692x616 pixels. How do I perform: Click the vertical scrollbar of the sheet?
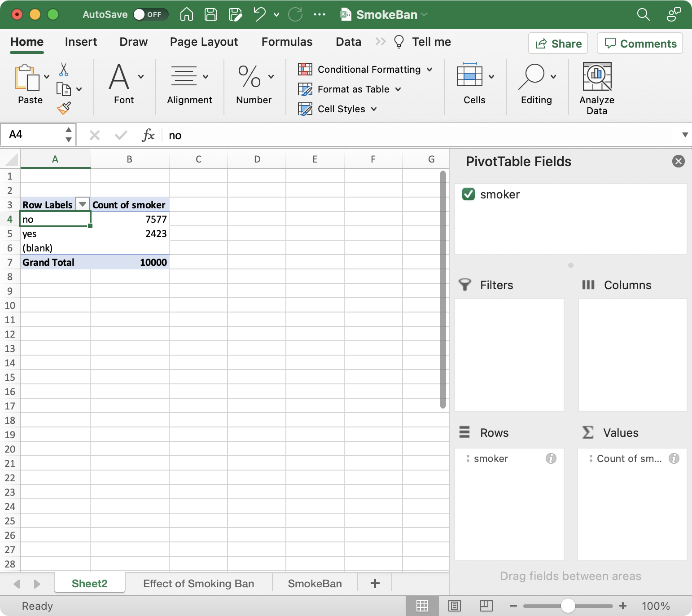[443, 290]
